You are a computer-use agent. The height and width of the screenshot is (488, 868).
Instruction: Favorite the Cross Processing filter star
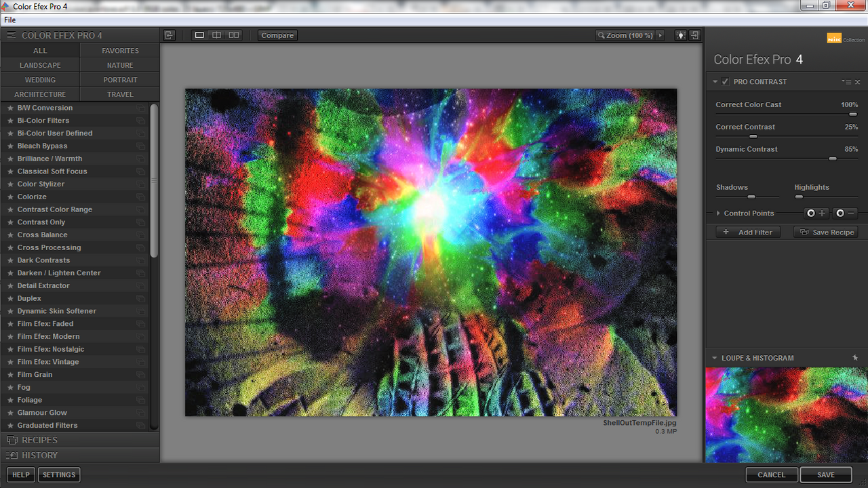click(x=10, y=247)
